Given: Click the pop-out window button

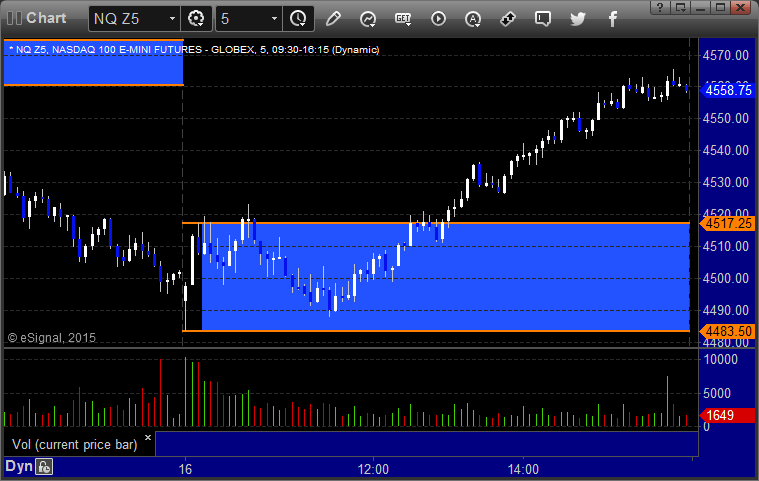Looking at the screenshot, I should [x=680, y=7].
